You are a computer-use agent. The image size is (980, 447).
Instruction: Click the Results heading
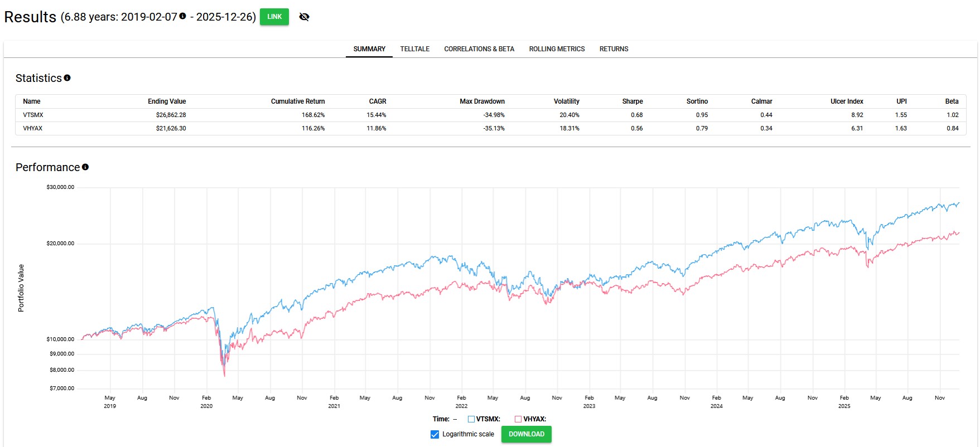(30, 17)
